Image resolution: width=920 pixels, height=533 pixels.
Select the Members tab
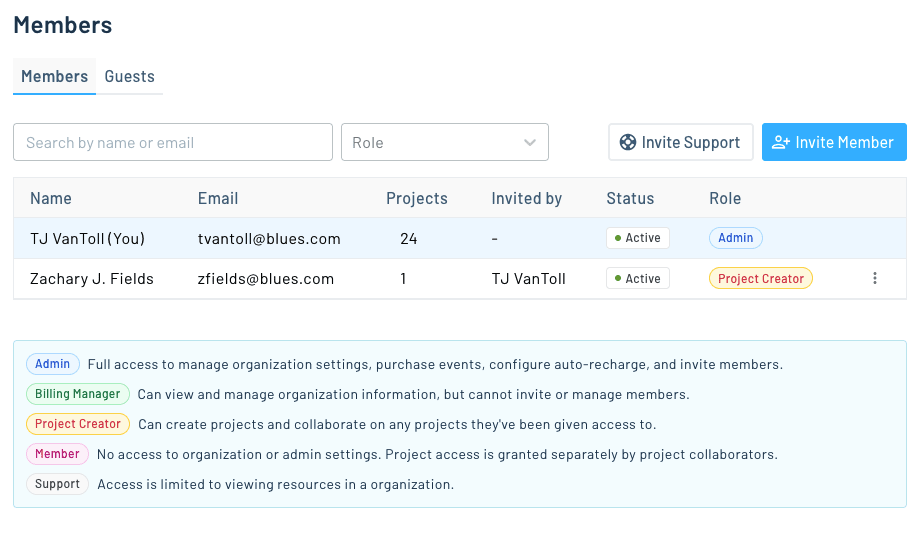click(55, 76)
